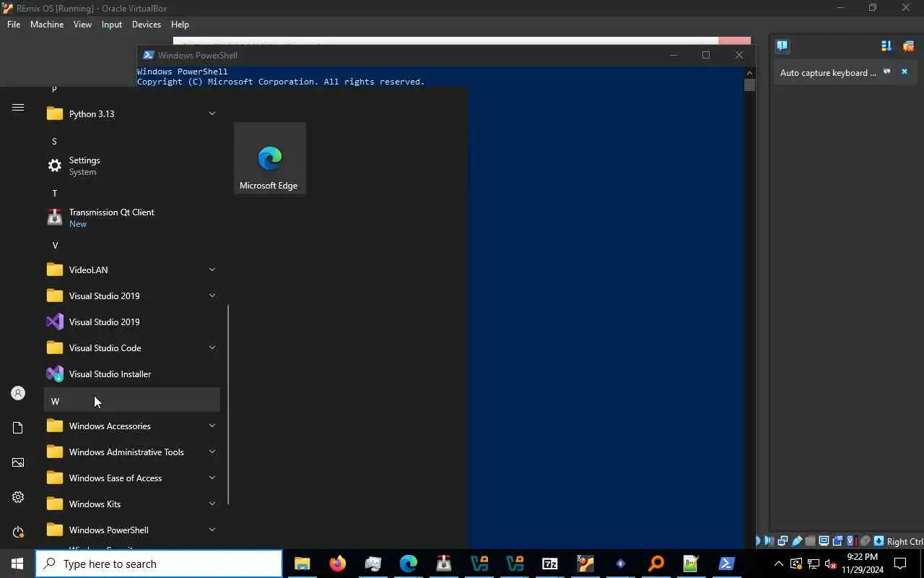Screen dimensions: 924x578
Task: Open the magnifier search app on taskbar
Action: [x=656, y=564]
